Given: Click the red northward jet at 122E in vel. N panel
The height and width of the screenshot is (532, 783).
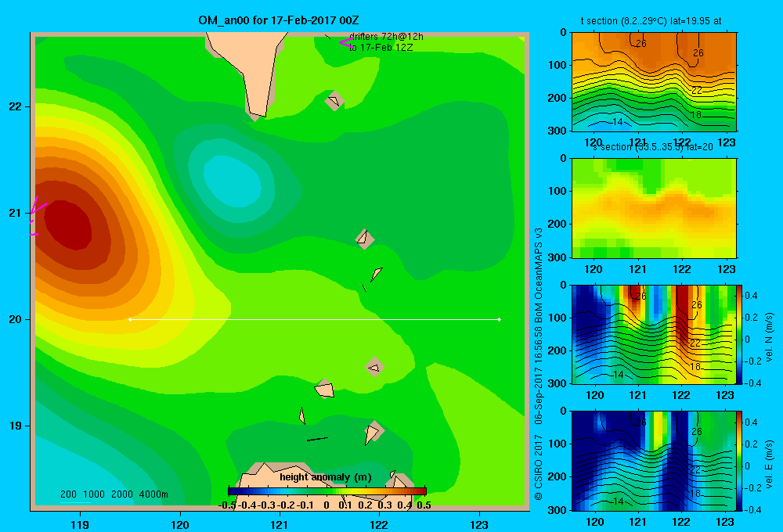Looking at the screenshot, I should (683, 315).
